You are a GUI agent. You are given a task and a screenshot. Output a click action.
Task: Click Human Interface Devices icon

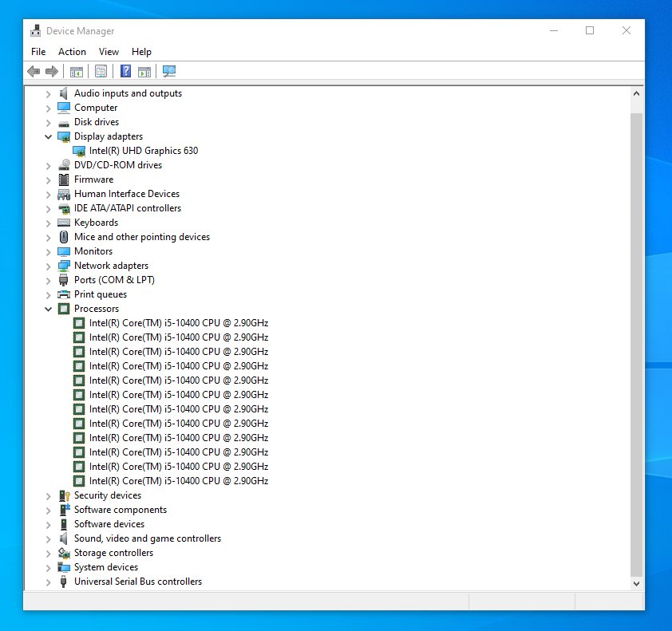pyautogui.click(x=64, y=195)
